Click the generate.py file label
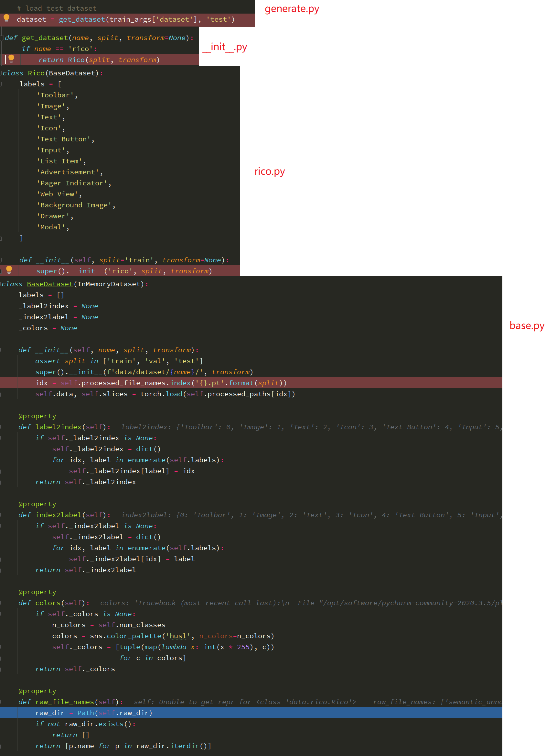546x756 pixels. (291, 9)
